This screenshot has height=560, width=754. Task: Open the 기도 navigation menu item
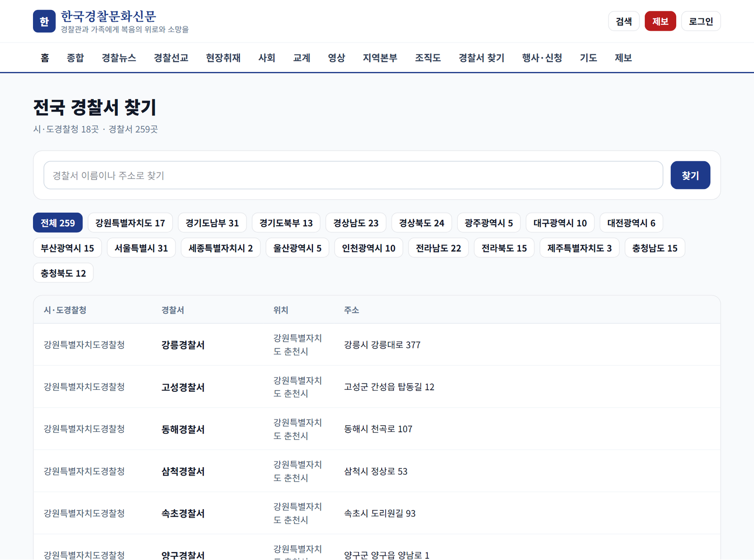(588, 58)
